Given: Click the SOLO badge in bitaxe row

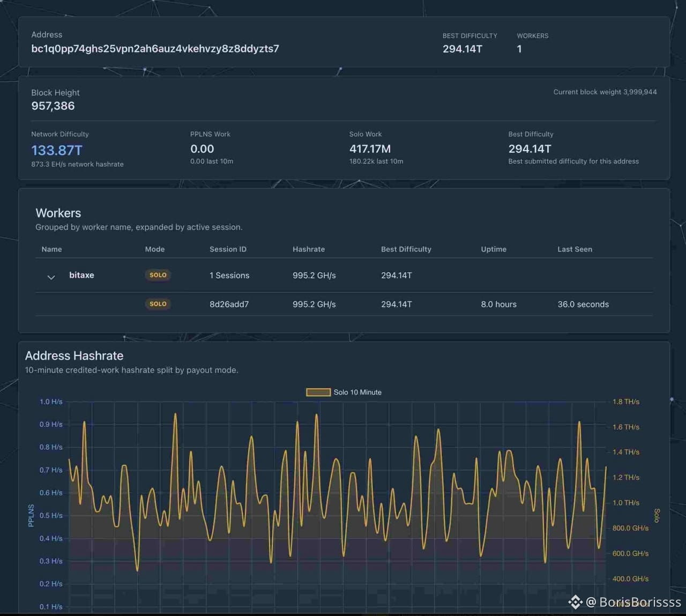Looking at the screenshot, I should 158,275.
